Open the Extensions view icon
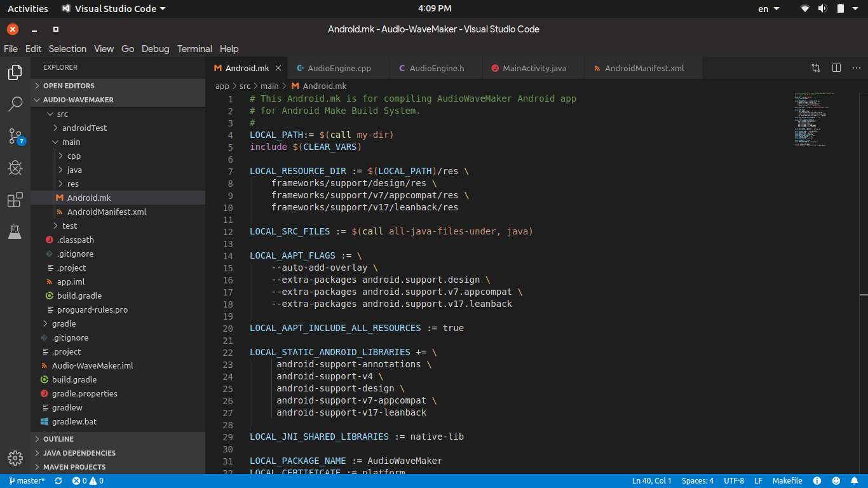 tap(15, 200)
